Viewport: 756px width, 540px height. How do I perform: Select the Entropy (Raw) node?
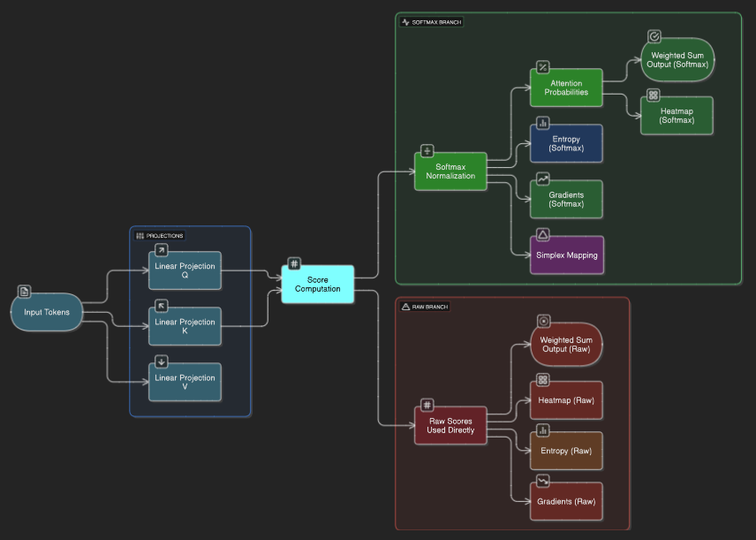point(565,451)
